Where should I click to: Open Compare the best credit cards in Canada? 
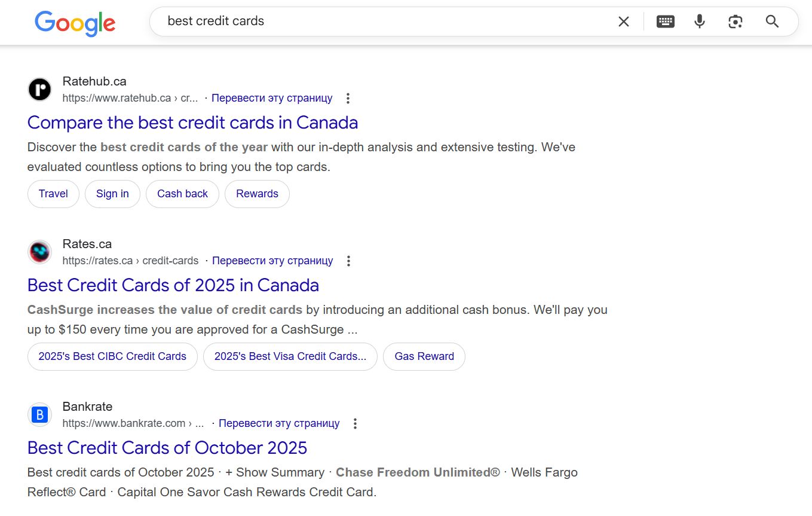click(192, 123)
